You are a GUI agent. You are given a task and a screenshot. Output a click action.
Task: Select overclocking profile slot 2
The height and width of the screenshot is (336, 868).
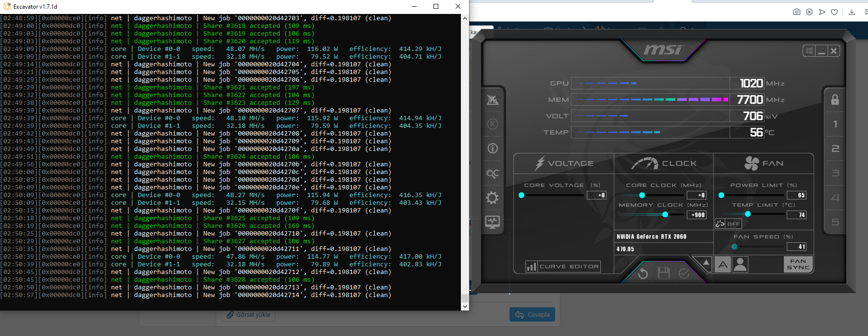click(x=835, y=149)
